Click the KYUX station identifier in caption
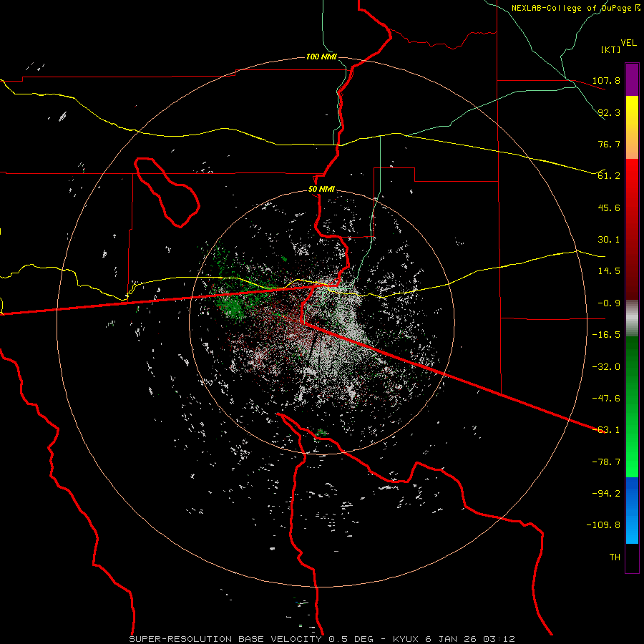Screen dimensions: 644x644 [406, 639]
